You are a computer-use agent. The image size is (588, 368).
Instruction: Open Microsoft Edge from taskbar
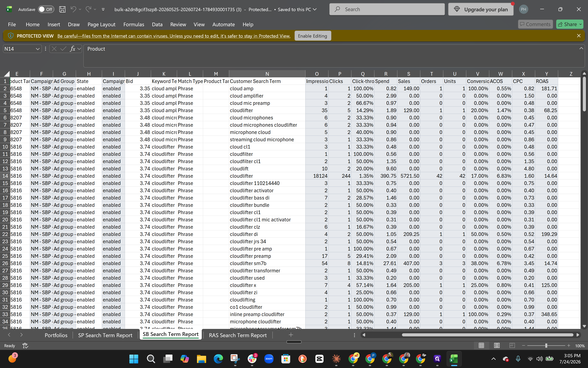pos(218,359)
